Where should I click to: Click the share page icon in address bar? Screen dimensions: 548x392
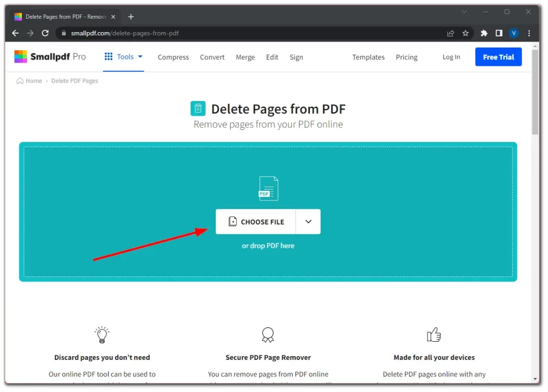click(x=451, y=33)
